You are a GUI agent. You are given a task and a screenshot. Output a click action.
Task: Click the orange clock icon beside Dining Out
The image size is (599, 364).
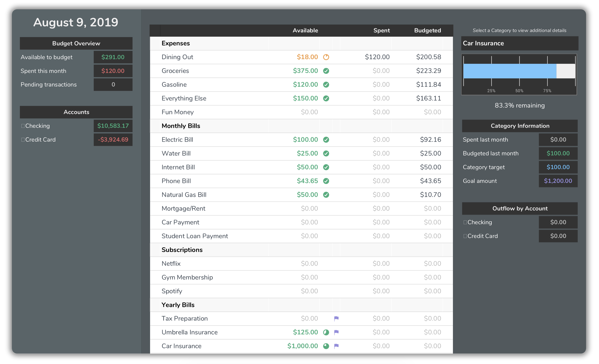(x=326, y=57)
